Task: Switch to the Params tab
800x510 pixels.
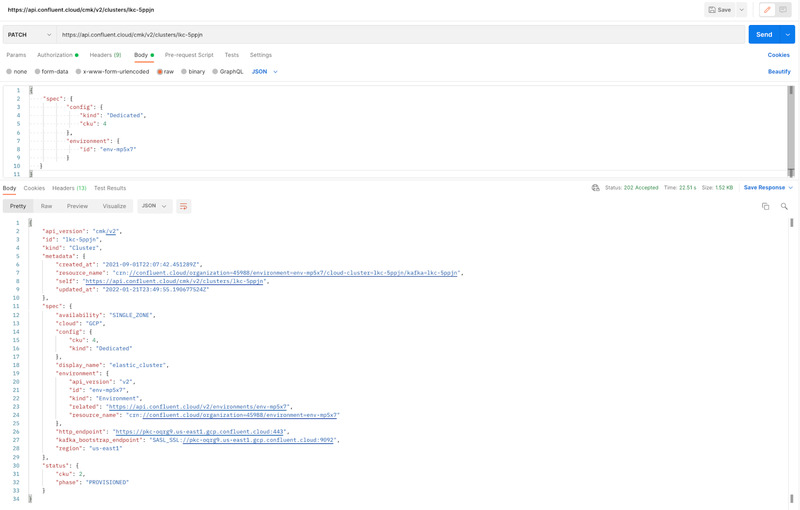Action: (16, 55)
